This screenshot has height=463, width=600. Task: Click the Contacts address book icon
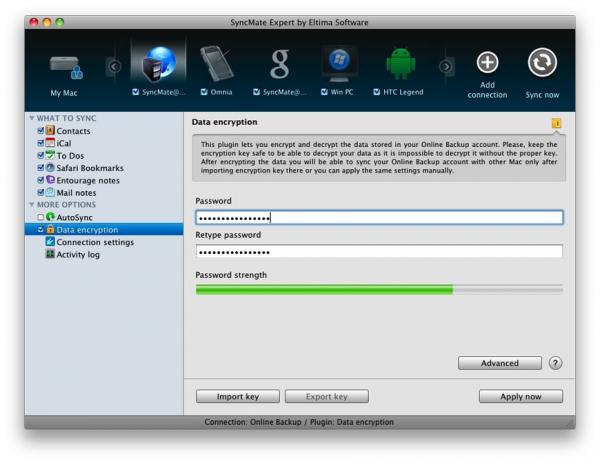50,130
